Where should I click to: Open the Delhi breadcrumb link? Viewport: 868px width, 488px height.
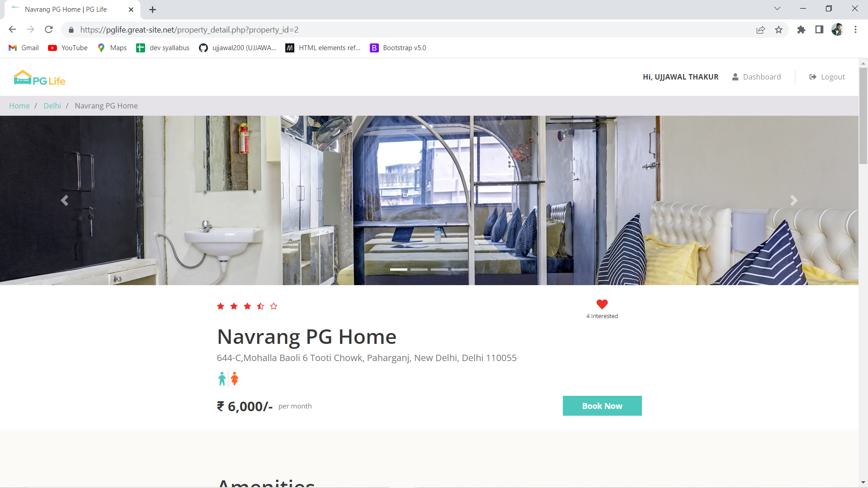(x=52, y=106)
